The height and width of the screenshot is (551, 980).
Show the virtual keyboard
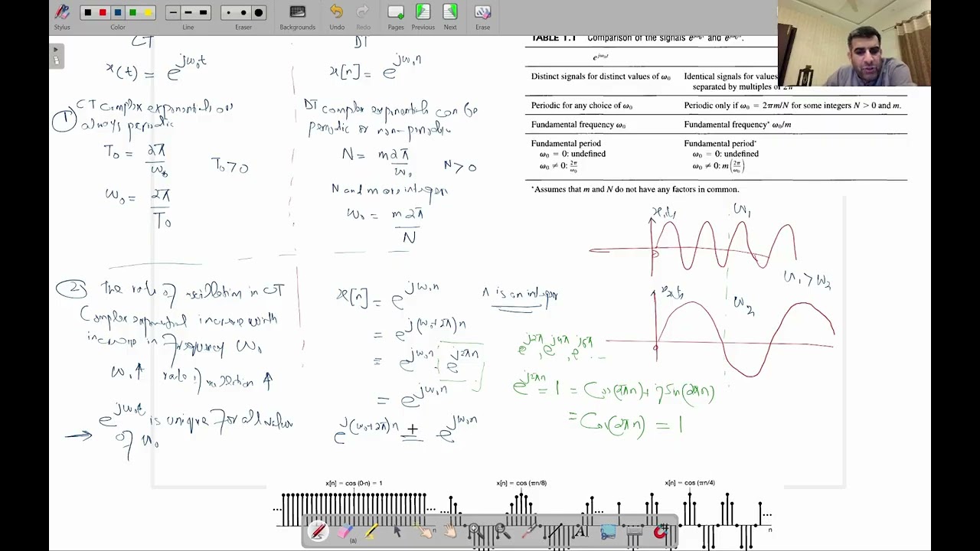pos(634,531)
